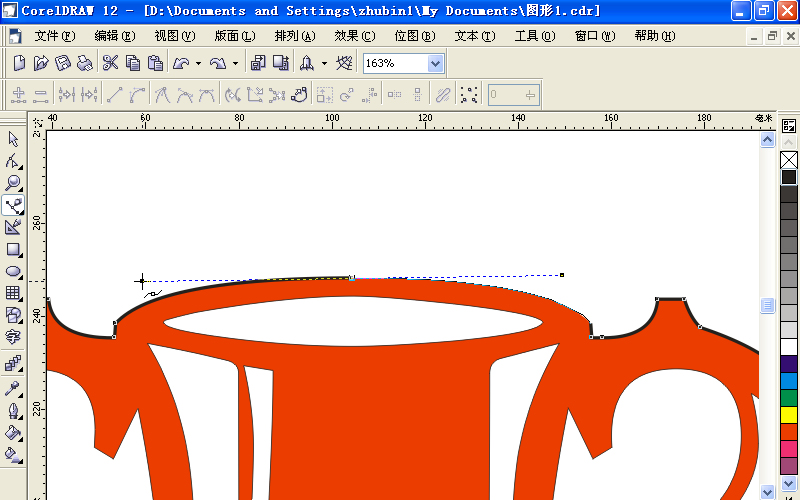The width and height of the screenshot is (800, 500).
Task: Select the Shape tool
Action: click(13, 161)
